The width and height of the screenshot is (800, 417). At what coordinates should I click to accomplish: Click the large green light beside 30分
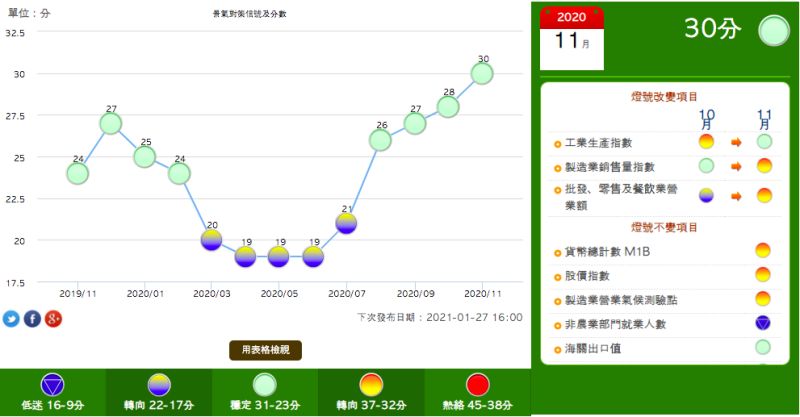pos(774,31)
